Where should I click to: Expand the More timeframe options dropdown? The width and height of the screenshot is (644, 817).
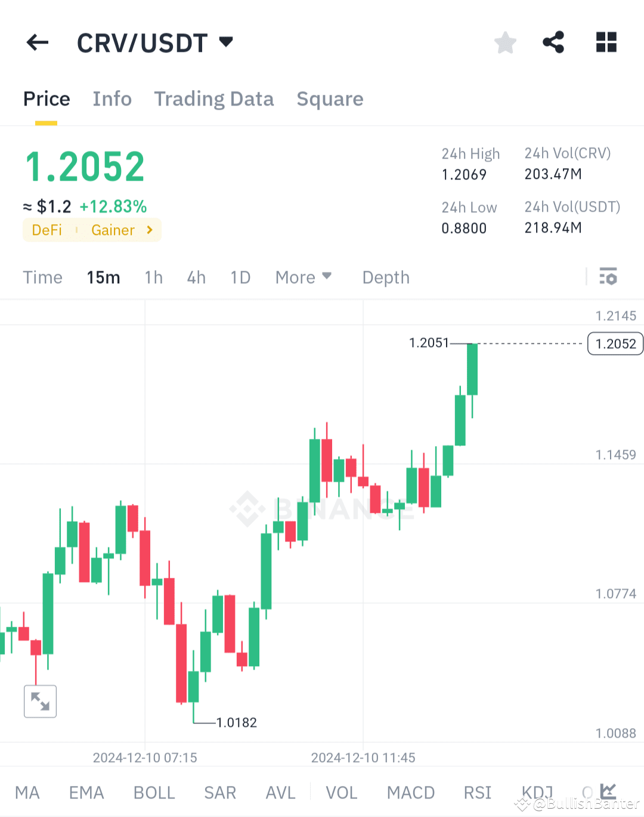(303, 277)
